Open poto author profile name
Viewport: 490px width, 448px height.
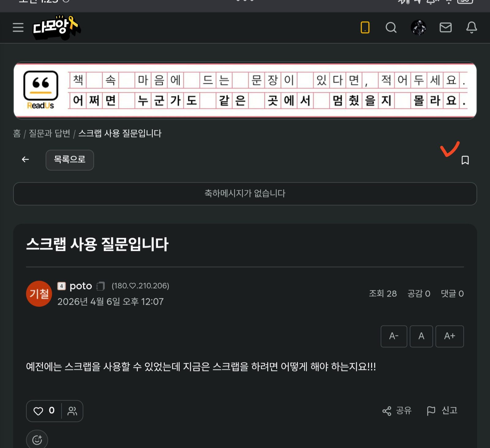(x=81, y=286)
